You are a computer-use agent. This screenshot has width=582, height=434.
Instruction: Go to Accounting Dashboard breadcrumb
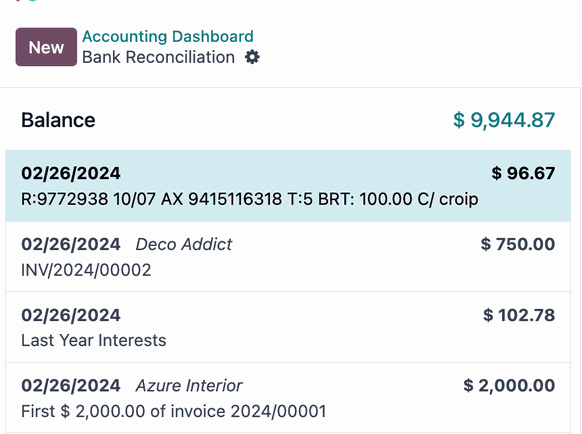tap(168, 36)
